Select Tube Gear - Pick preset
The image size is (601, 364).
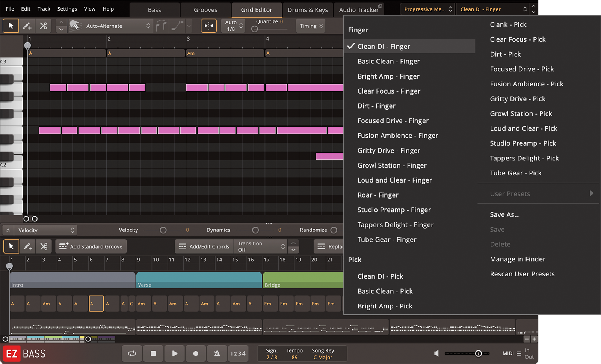pos(516,173)
